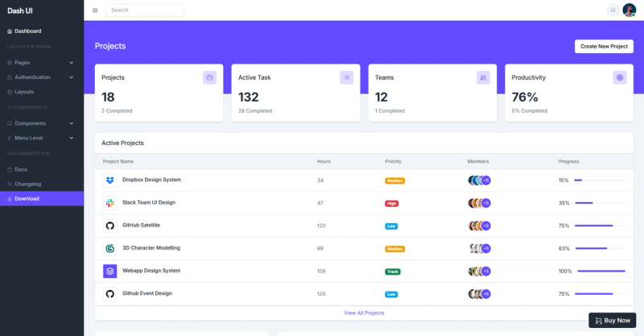The image size is (644, 336).
Task: Click the Slack project logo
Action: click(x=109, y=203)
